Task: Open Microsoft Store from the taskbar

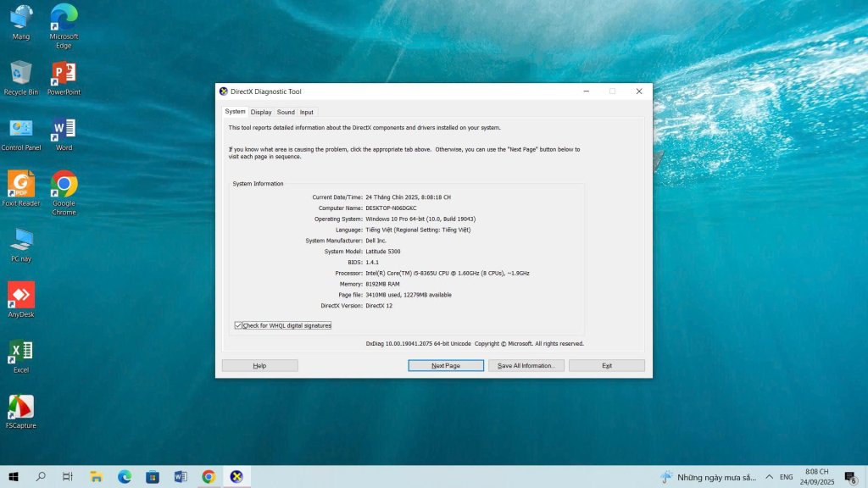Action: (153, 477)
